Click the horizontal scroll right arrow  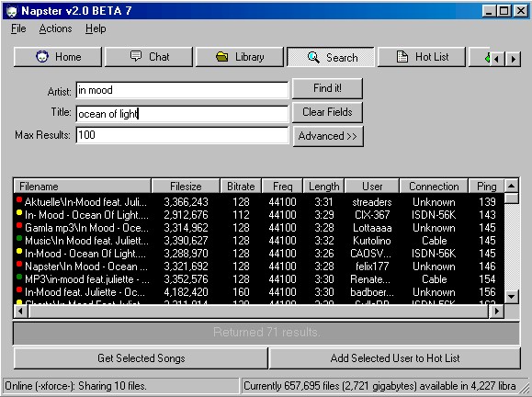click(497, 311)
